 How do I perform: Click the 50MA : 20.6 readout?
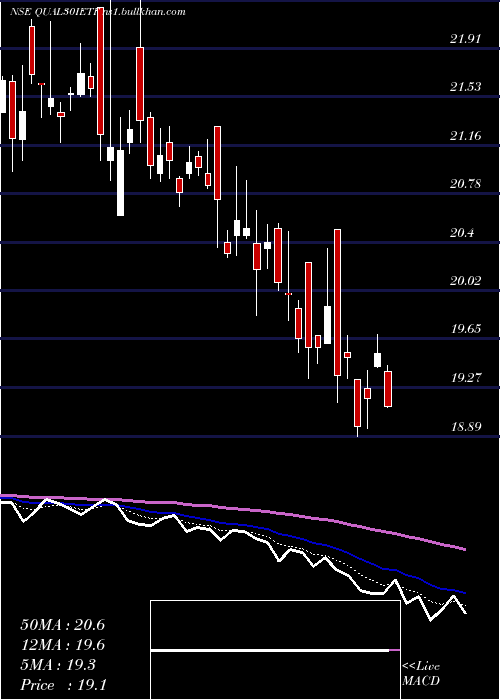(62, 625)
